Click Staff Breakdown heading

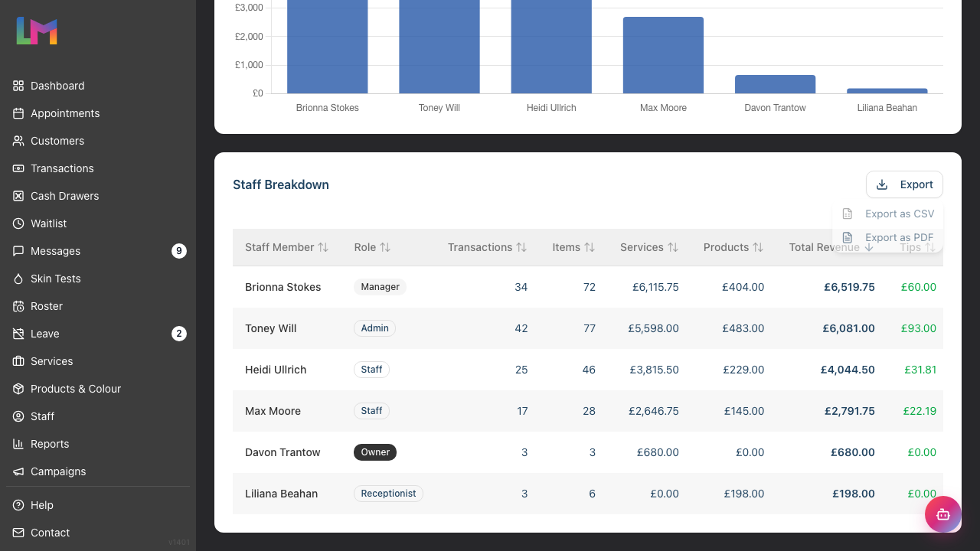click(x=281, y=184)
